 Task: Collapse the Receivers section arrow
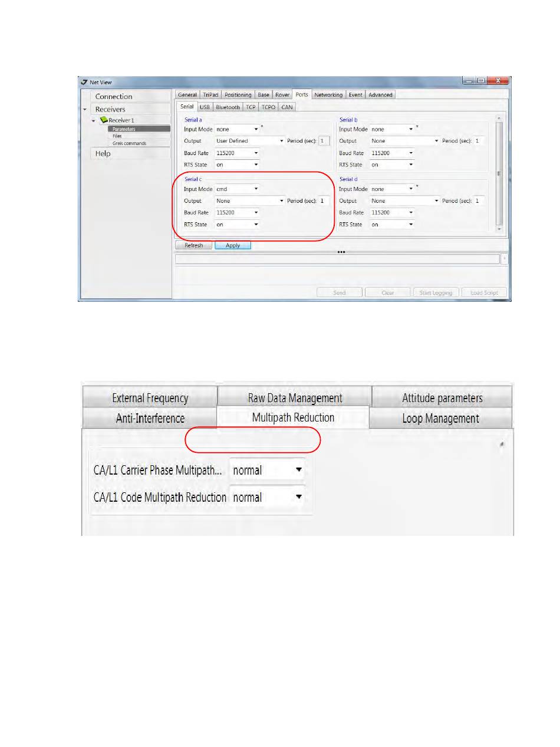click(85, 110)
